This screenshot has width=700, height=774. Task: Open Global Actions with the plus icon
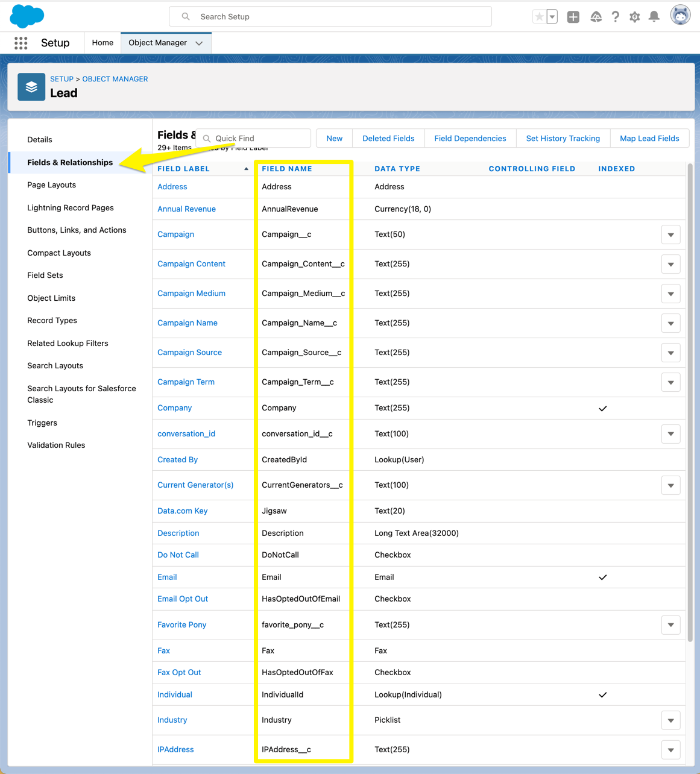573,16
